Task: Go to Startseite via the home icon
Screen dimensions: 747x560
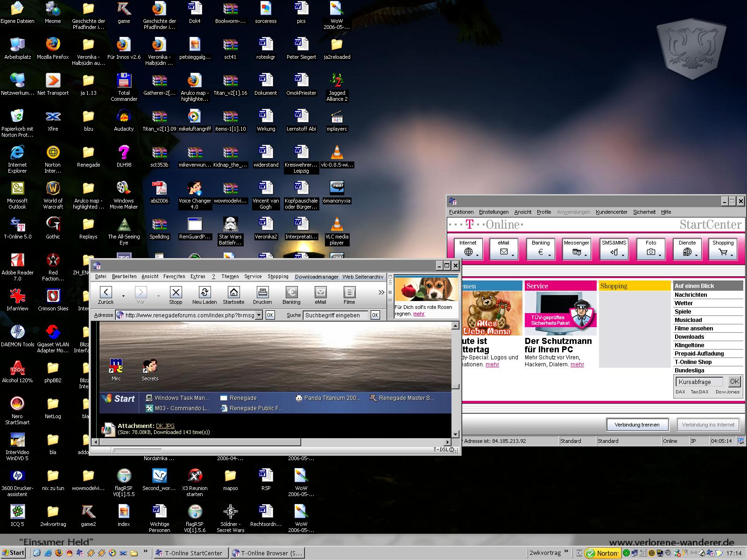Action: click(233, 293)
